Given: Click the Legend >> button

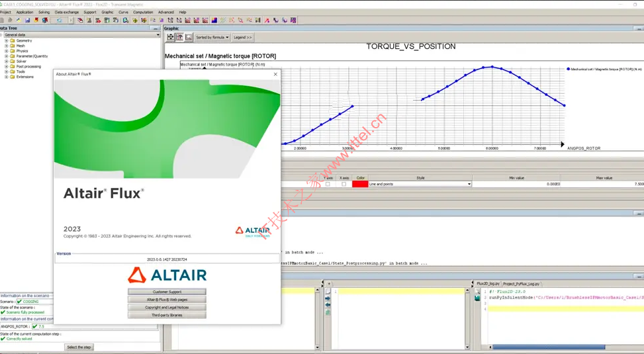Looking at the screenshot, I should coord(243,37).
